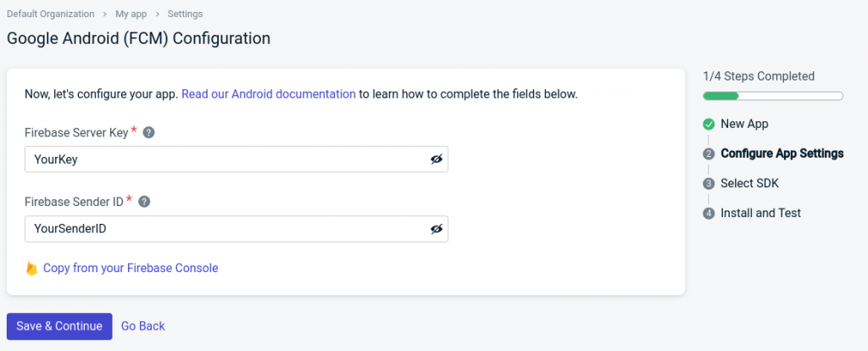Viewport: 868px width, 351px height.
Task: Click the Firebase flame logo icon
Action: click(x=31, y=269)
